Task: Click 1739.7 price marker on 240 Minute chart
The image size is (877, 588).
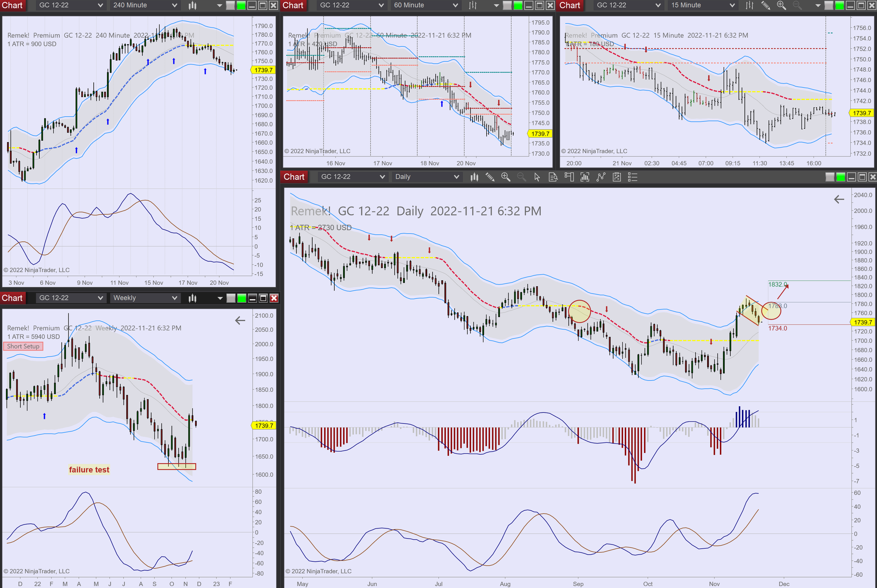Action: click(262, 70)
